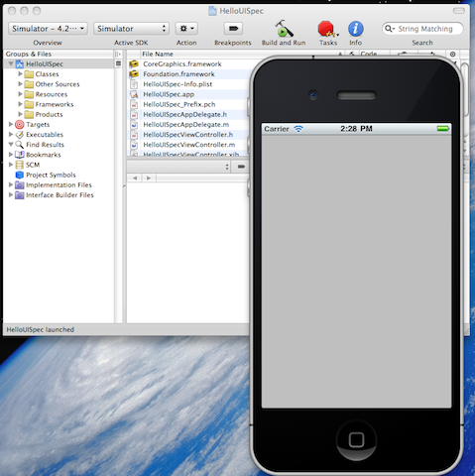Open the Overview Simulator 4.2 dropdown
This screenshot has width=475, height=476.
(48, 29)
